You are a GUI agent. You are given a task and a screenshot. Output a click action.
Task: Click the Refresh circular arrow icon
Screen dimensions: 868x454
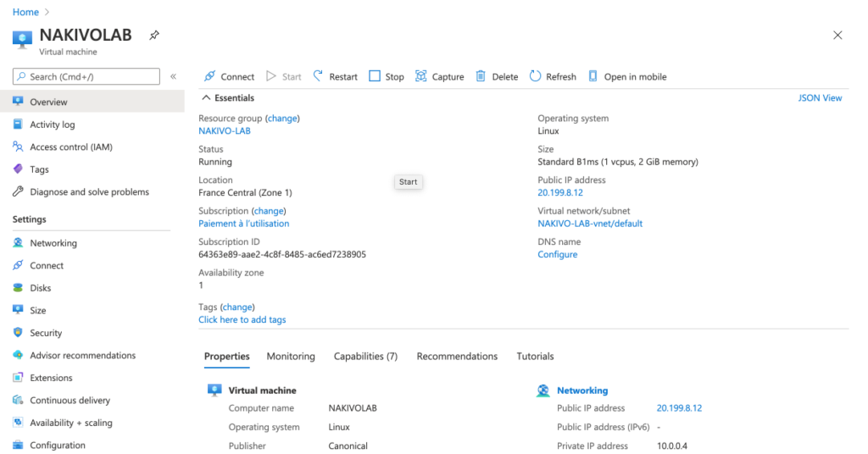click(x=535, y=75)
